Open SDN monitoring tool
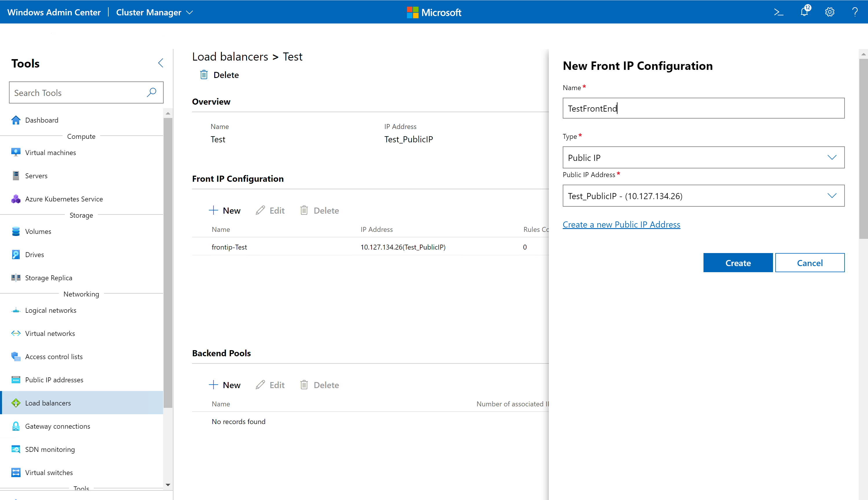 pyautogui.click(x=50, y=450)
